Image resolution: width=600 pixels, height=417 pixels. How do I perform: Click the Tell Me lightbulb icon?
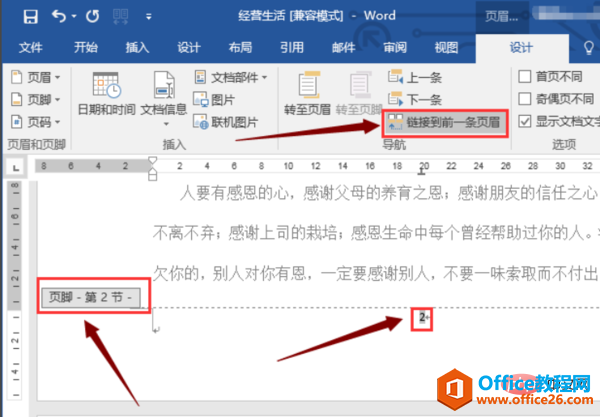click(589, 48)
